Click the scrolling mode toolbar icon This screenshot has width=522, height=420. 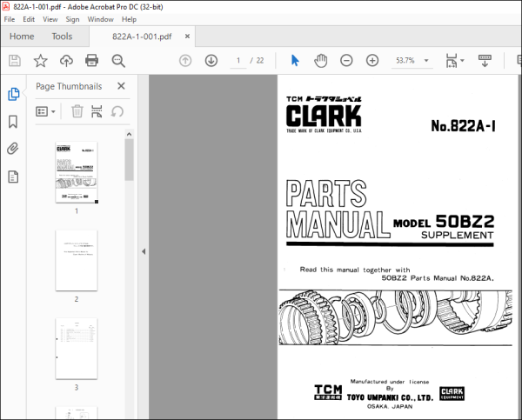point(485,61)
